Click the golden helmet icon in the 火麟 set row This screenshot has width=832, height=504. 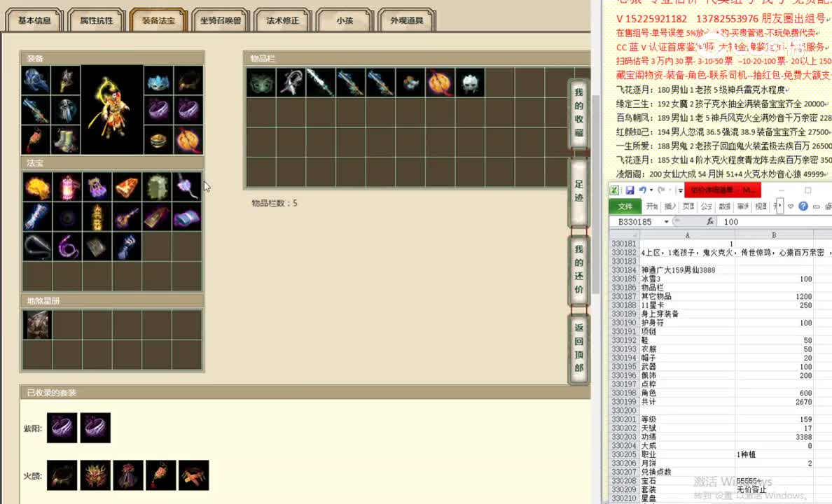pyautogui.click(x=95, y=475)
